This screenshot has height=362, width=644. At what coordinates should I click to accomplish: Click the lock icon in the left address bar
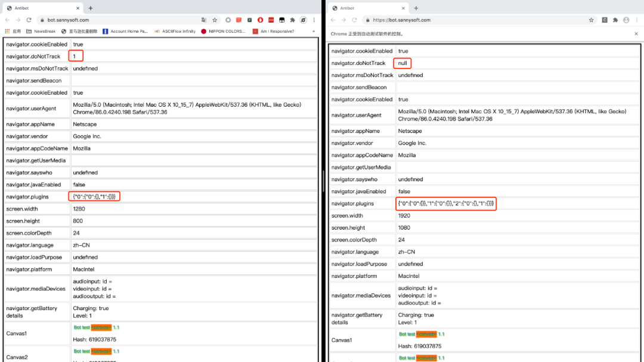42,20
